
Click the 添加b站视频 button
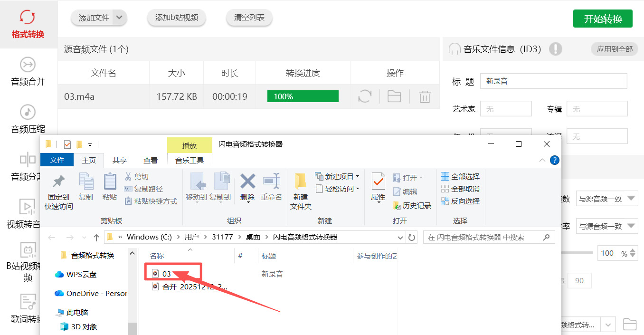pyautogui.click(x=176, y=18)
